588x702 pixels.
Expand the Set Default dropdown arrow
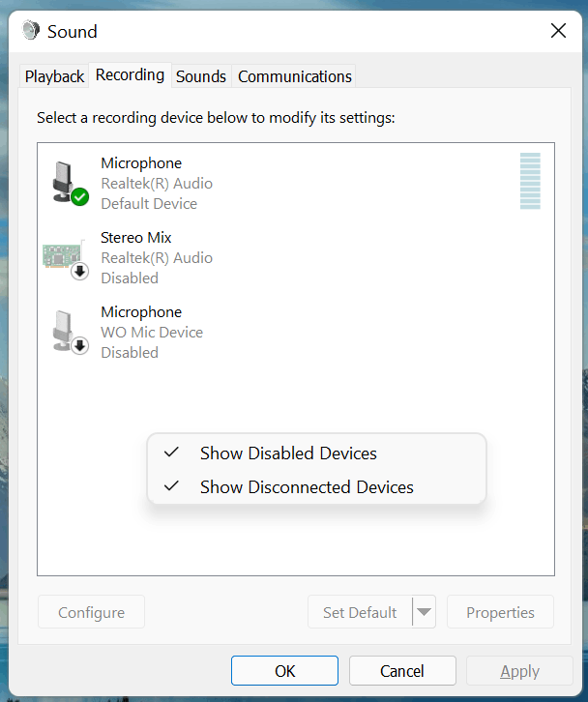[x=424, y=612]
